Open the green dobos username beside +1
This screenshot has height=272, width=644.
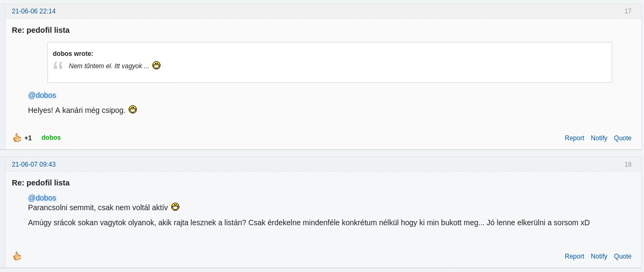(x=51, y=138)
